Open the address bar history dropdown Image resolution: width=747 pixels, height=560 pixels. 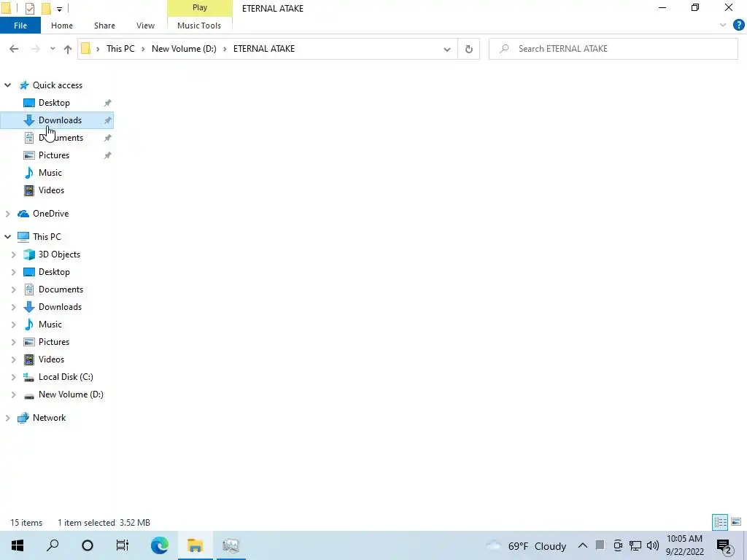[447, 49]
